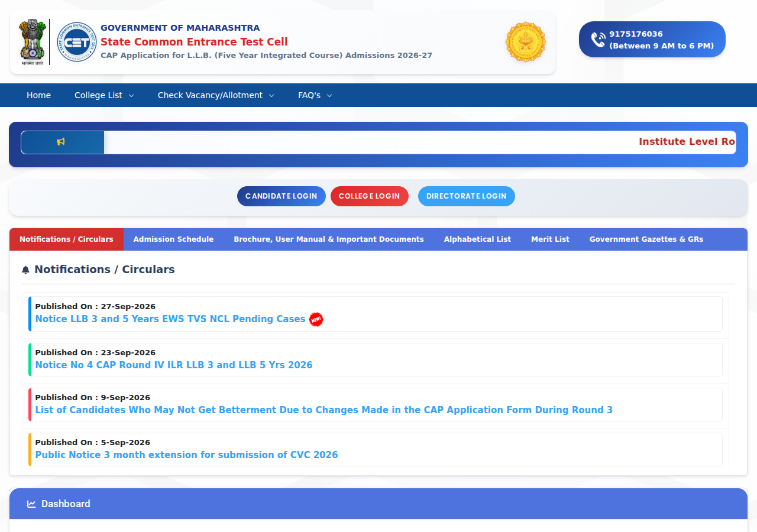The width and height of the screenshot is (757, 532).
Task: Go to the Home menu item
Action: click(x=39, y=95)
